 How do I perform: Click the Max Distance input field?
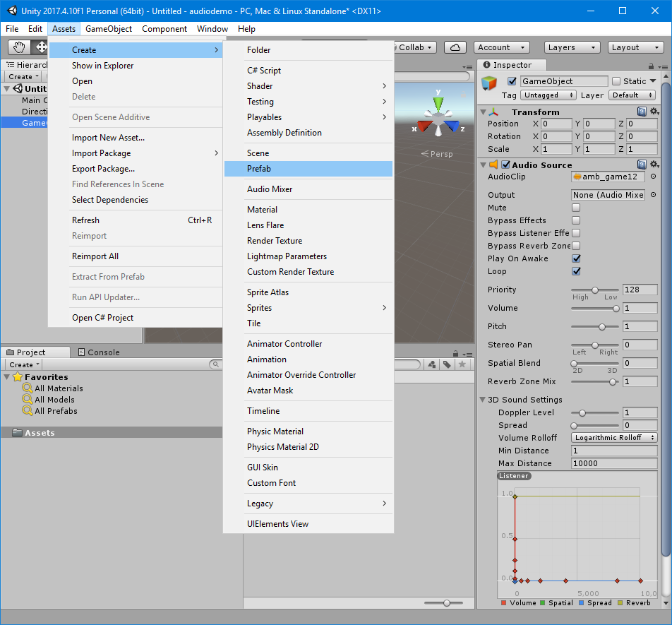(614, 463)
